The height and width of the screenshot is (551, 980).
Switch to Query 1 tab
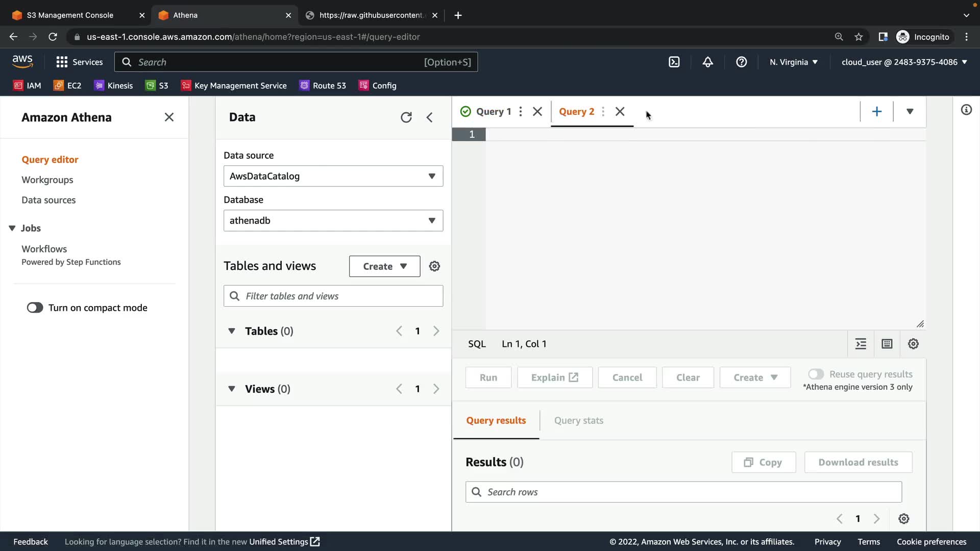[x=493, y=112]
